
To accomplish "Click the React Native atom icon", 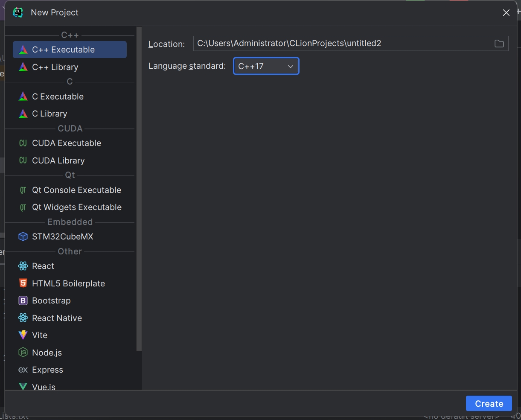I will [23, 318].
